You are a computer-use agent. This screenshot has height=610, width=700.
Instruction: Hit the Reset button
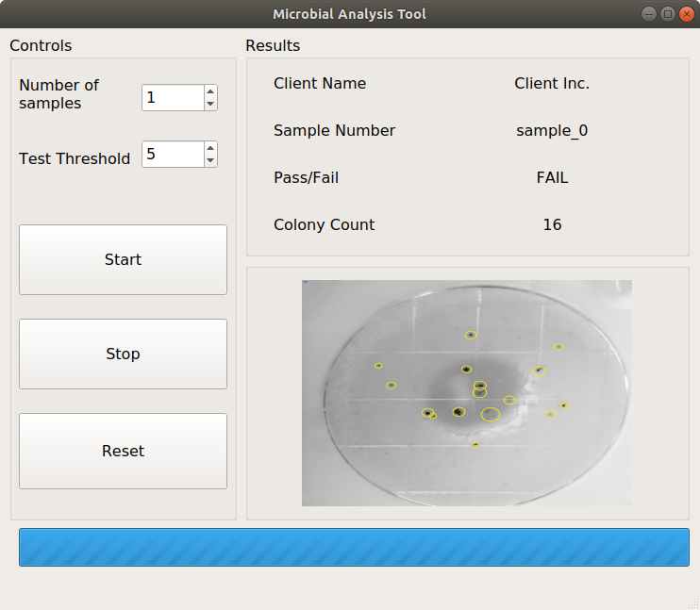point(123,451)
